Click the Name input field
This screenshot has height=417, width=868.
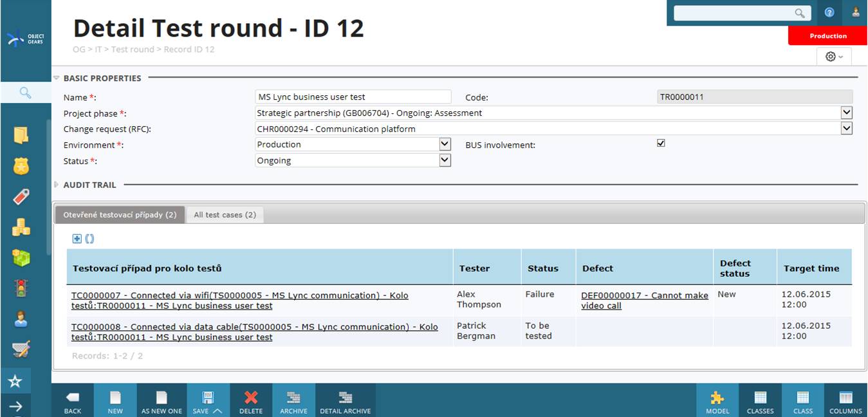point(353,97)
